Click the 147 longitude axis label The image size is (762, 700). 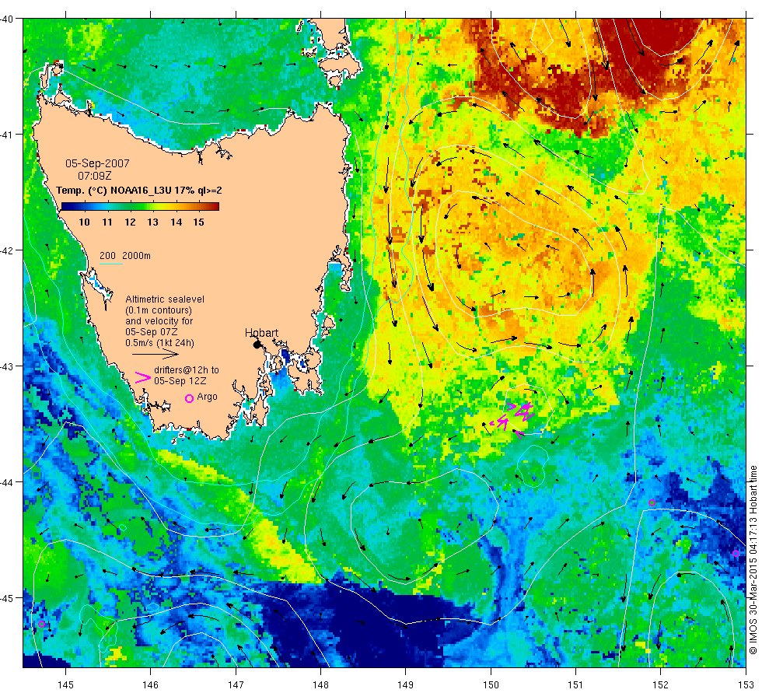[x=236, y=685]
